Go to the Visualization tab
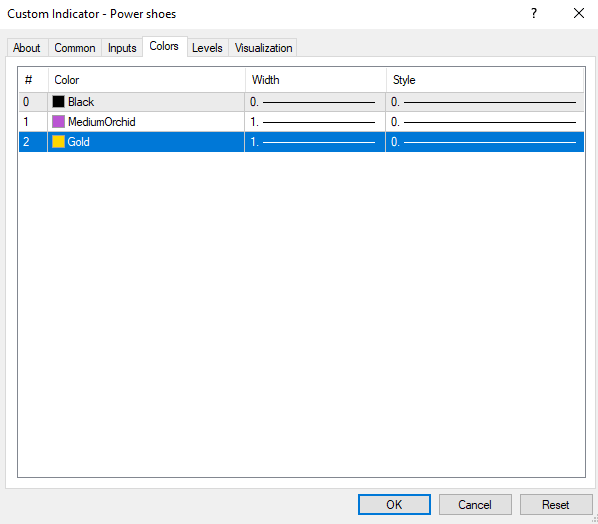 pos(263,48)
